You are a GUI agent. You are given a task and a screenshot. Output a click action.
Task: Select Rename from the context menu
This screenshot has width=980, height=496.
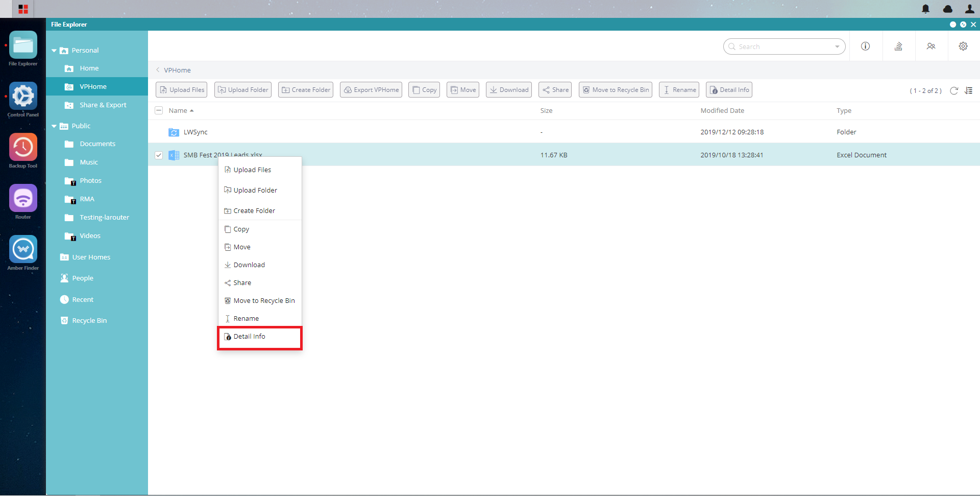pyautogui.click(x=260, y=318)
